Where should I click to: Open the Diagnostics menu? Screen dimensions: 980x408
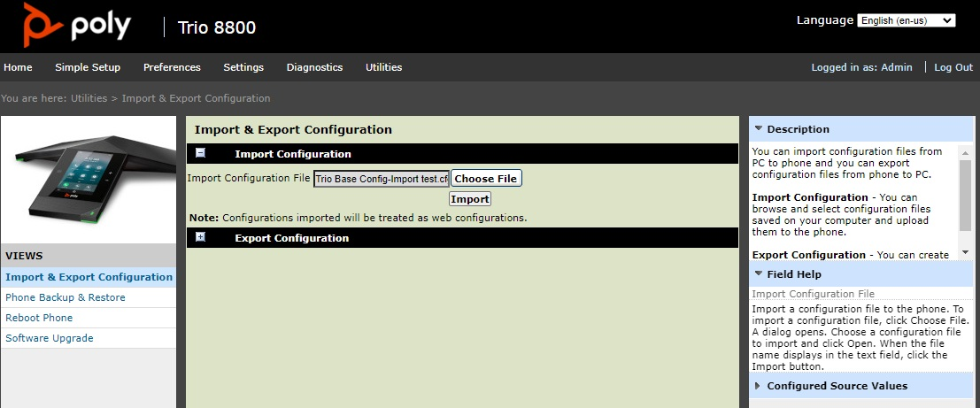pyautogui.click(x=314, y=67)
